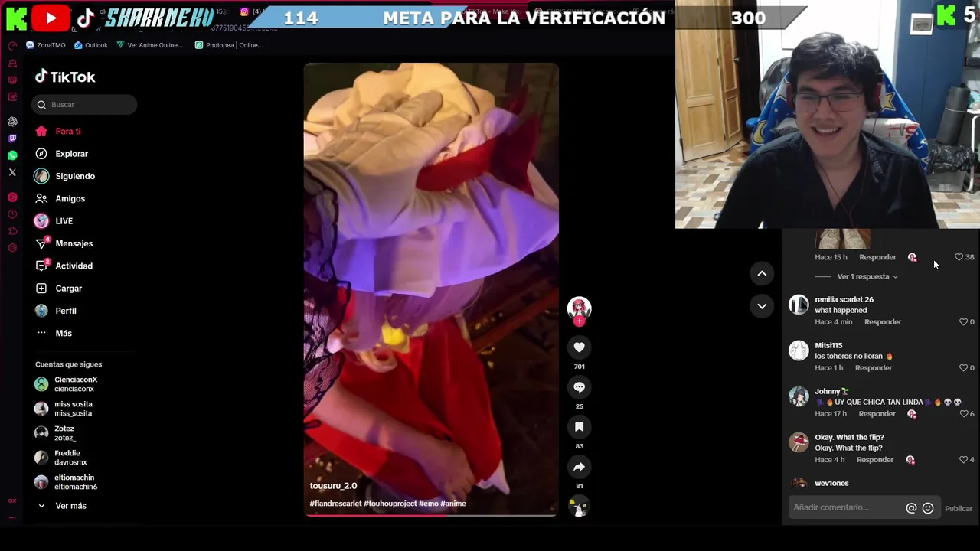Expand Ver 1 respuesta replies
This screenshot has width=980, height=551.
[867, 276]
